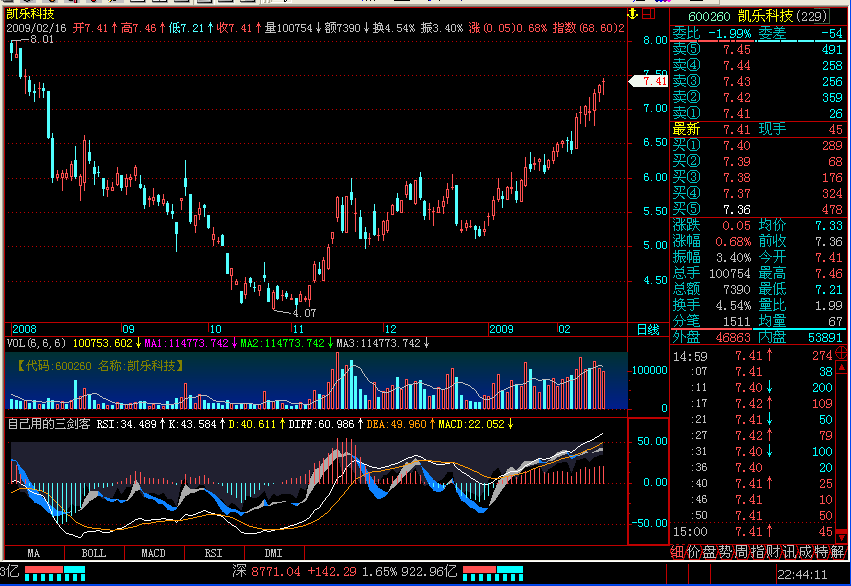Click the 2008 marker on the time axis
851x586 pixels.
(24, 329)
